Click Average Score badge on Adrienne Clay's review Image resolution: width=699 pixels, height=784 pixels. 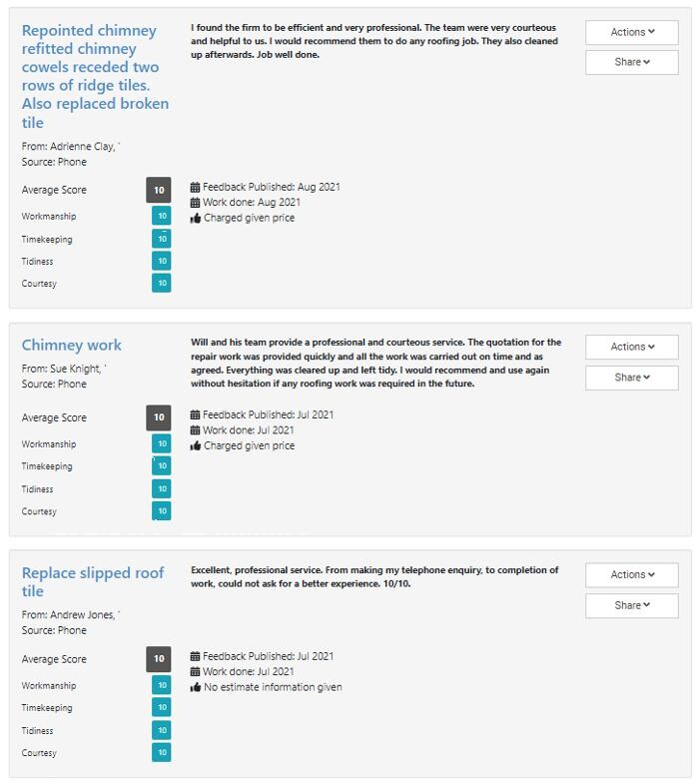pyautogui.click(x=159, y=190)
